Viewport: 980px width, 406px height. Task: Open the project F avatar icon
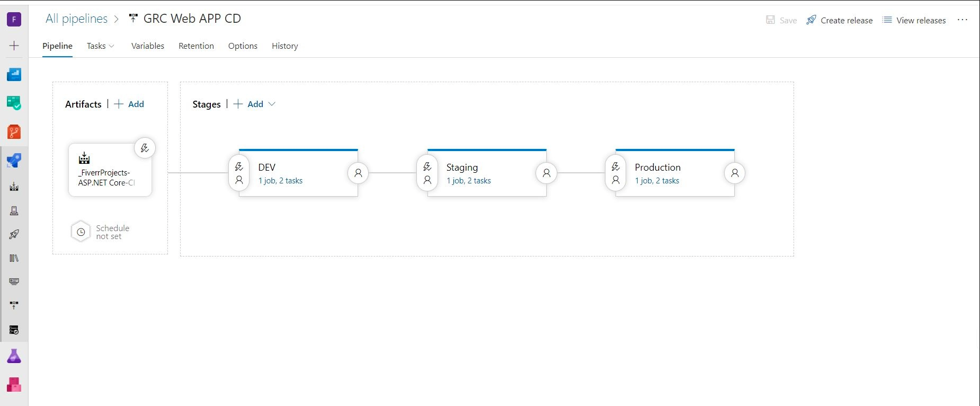pos(14,20)
